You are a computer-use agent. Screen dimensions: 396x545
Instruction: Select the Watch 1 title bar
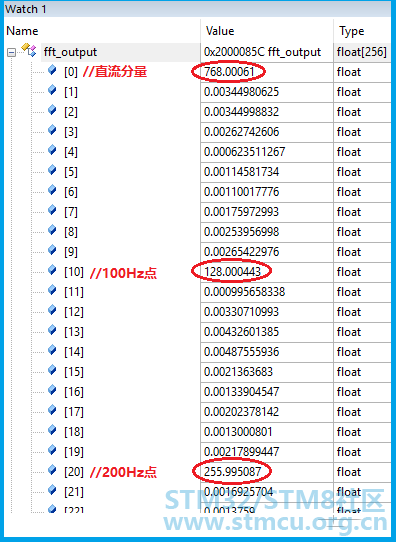coord(197,9)
